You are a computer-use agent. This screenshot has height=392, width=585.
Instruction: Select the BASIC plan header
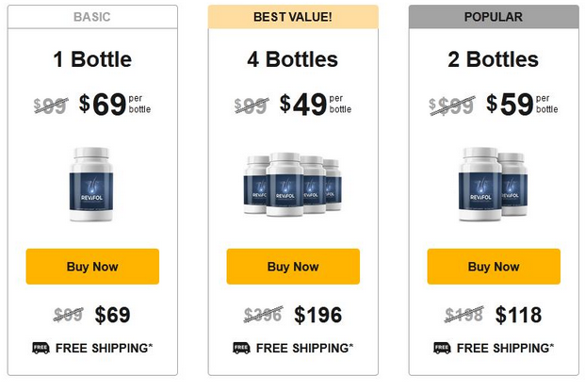[92, 17]
